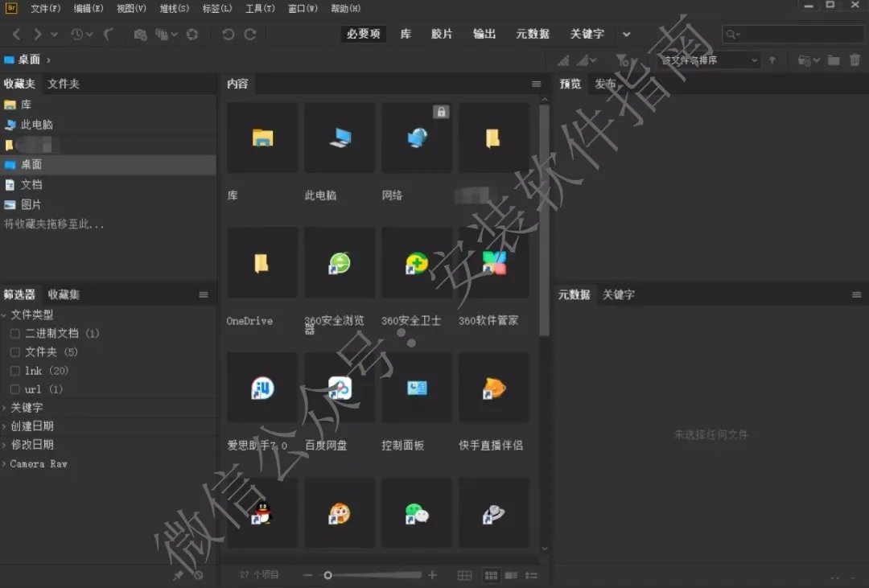Click the pin filter icon
Image resolution: width=869 pixels, height=588 pixels.
[x=178, y=575]
